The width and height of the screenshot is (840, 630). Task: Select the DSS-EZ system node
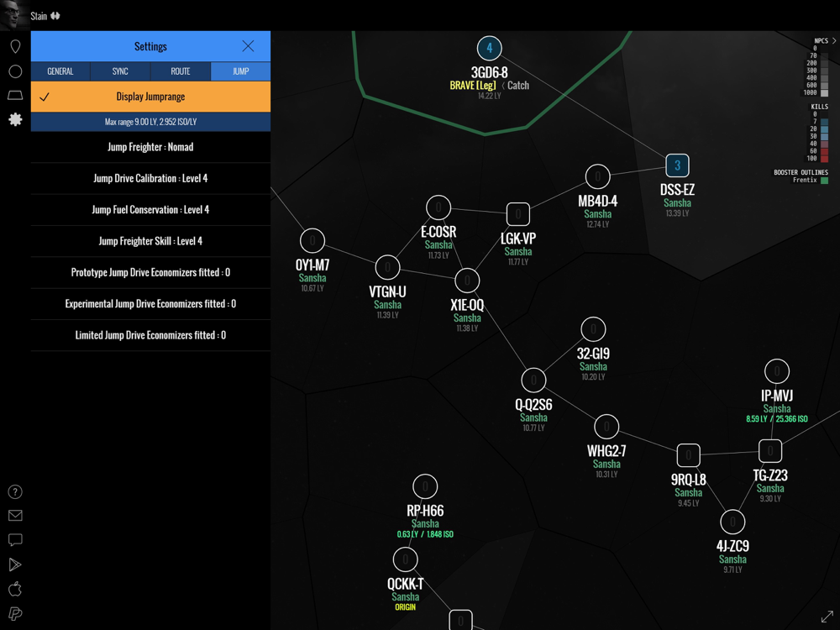[x=677, y=165]
